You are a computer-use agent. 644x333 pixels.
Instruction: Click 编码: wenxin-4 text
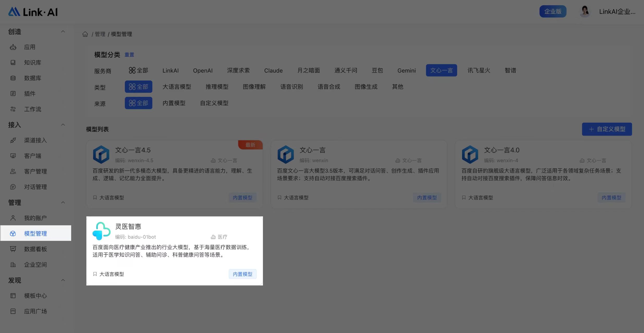501,160
